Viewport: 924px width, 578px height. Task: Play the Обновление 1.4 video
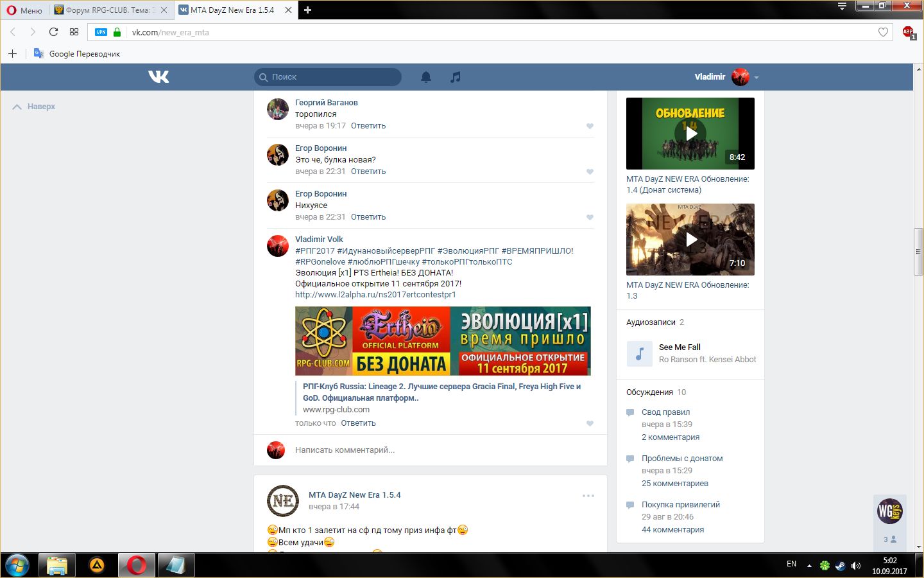point(690,134)
